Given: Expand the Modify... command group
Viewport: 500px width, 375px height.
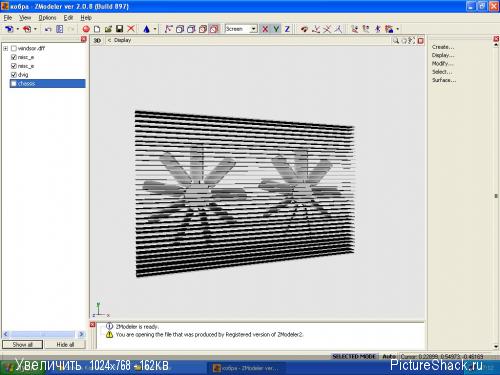Looking at the screenshot, I should click(442, 64).
